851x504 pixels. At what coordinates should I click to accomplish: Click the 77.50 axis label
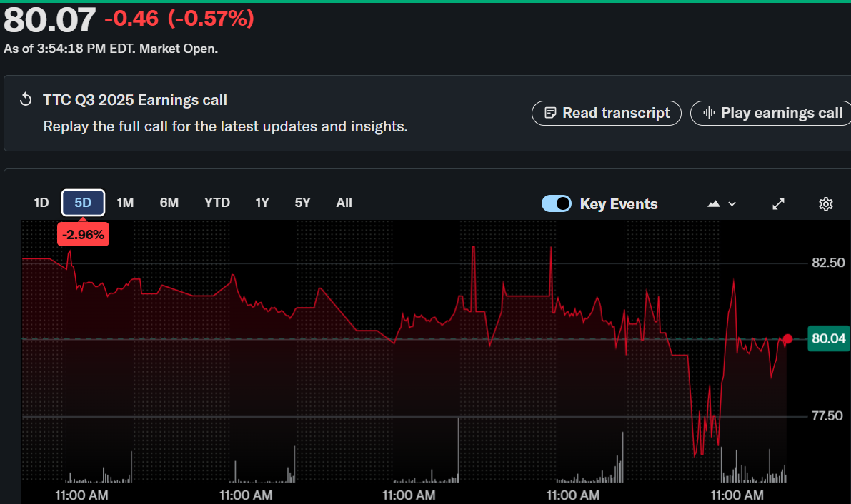tap(827, 416)
